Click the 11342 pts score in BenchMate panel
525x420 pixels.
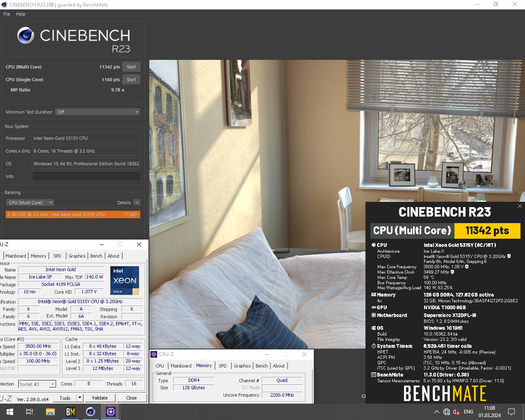(x=487, y=231)
